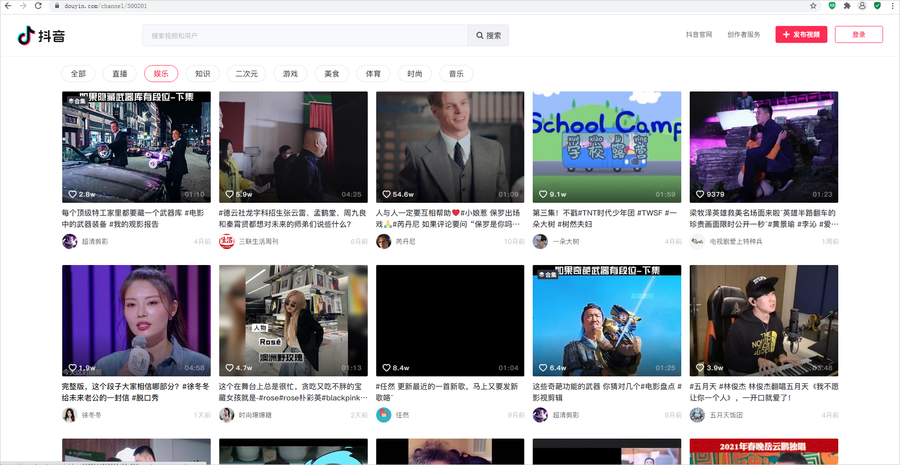900x465 pixels.
Task: Click author name 徐冬冬
Action: pos(91,415)
